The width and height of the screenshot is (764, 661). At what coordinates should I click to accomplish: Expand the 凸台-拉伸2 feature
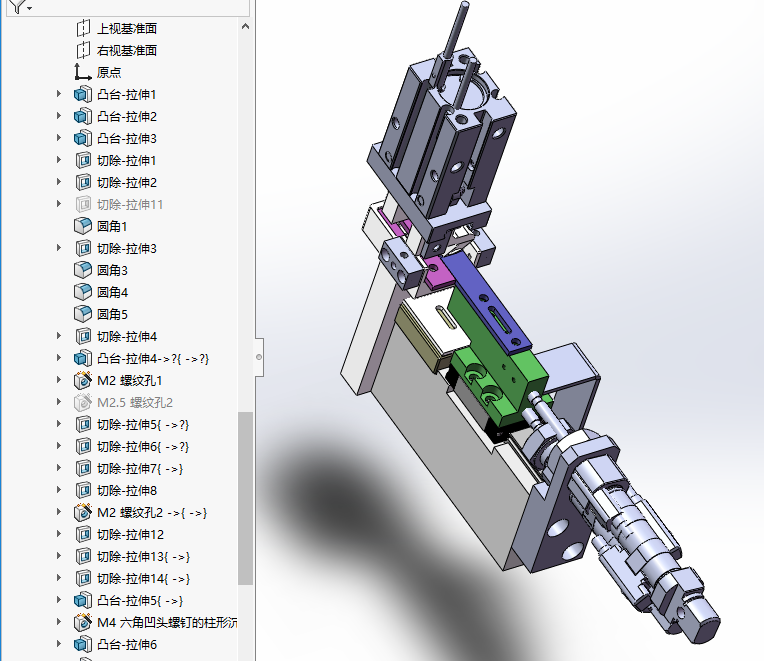(x=59, y=115)
